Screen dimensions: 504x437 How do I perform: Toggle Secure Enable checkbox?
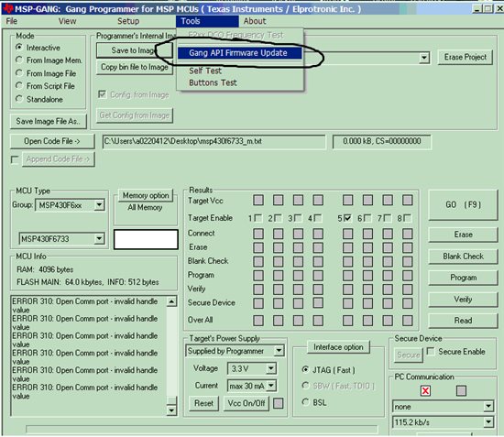431,351
